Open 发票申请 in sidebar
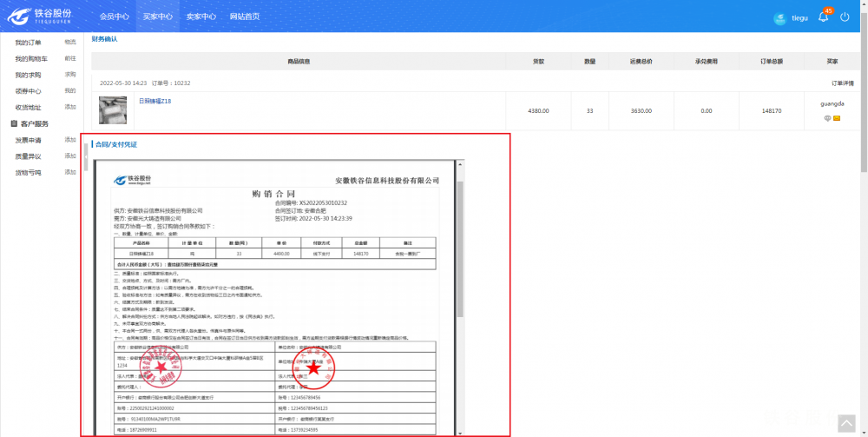This screenshot has width=868, height=437. pos(28,140)
